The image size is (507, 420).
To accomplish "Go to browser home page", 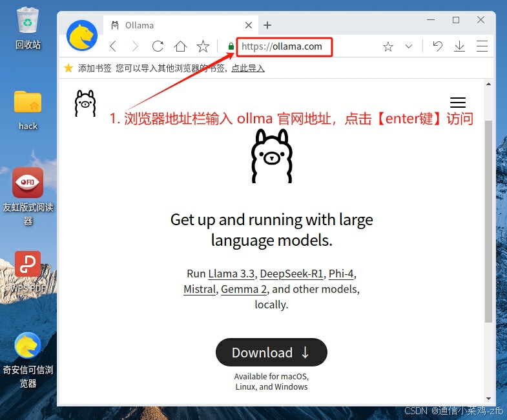I will (x=180, y=46).
